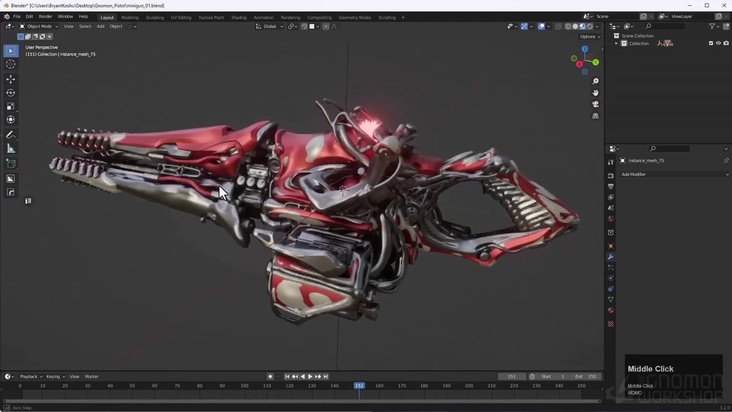Open the Texture properties tab

click(x=611, y=324)
